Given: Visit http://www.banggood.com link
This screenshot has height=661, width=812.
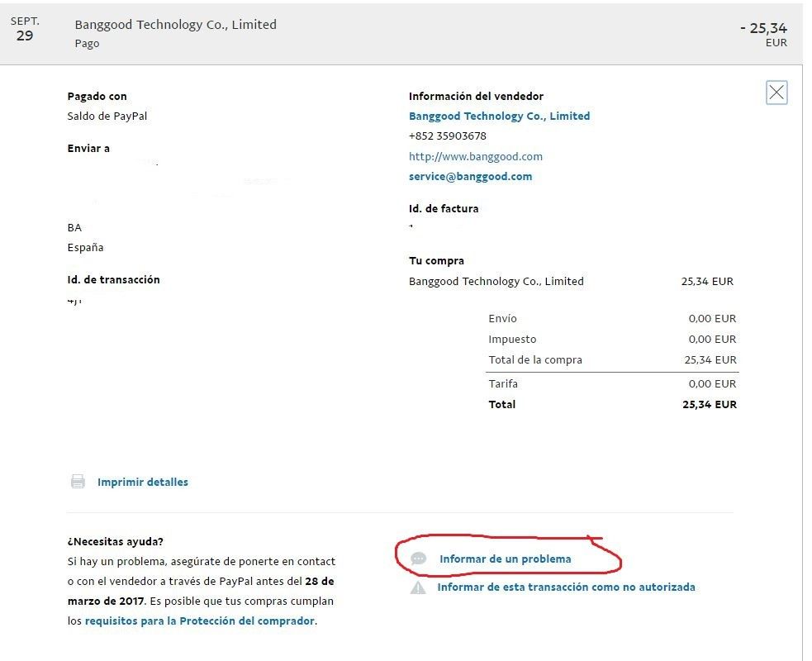Looking at the screenshot, I should (x=476, y=156).
